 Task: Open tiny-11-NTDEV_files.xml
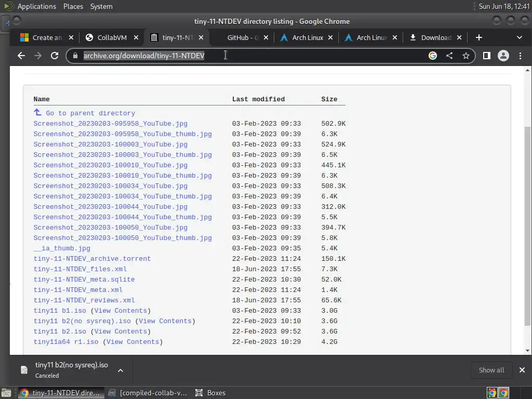click(80, 269)
